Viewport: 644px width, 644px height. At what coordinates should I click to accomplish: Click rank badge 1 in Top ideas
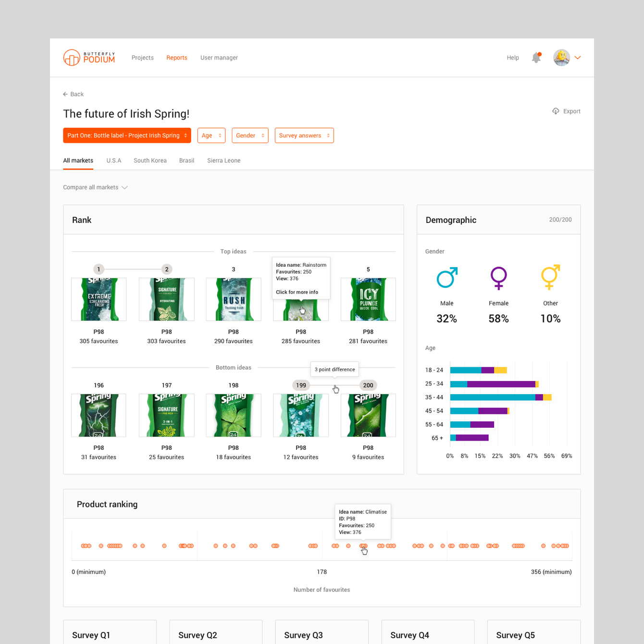click(99, 269)
